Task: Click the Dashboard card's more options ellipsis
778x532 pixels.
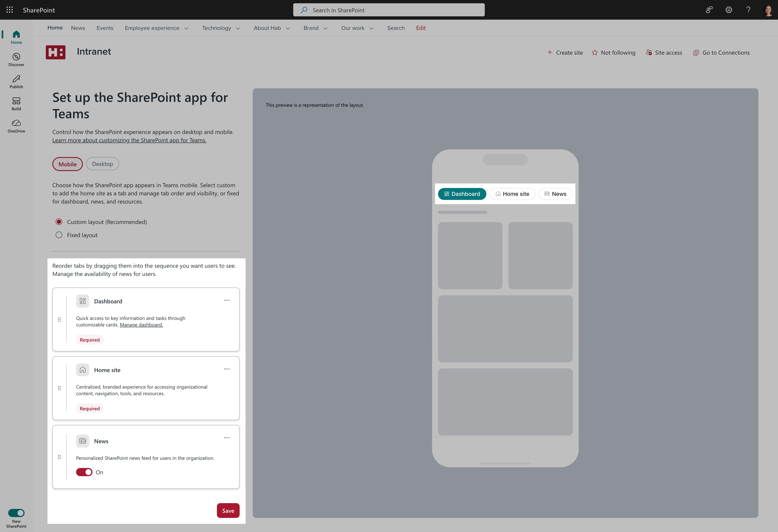Action: 227,300
